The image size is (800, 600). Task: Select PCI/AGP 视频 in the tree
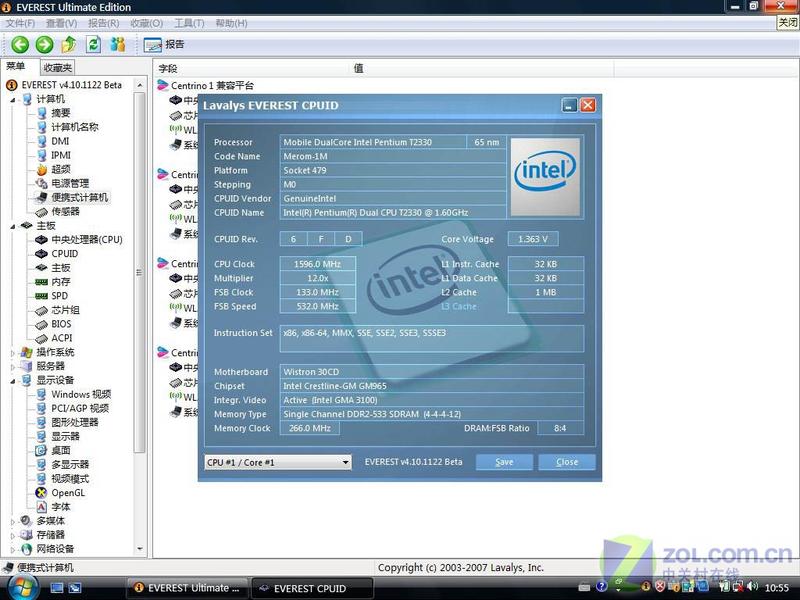80,408
